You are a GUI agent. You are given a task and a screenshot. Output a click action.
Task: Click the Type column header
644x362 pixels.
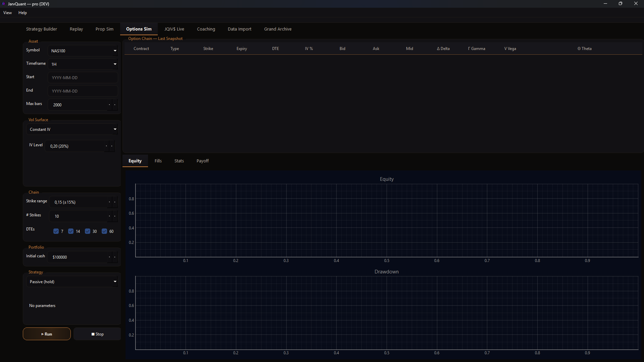175,49
